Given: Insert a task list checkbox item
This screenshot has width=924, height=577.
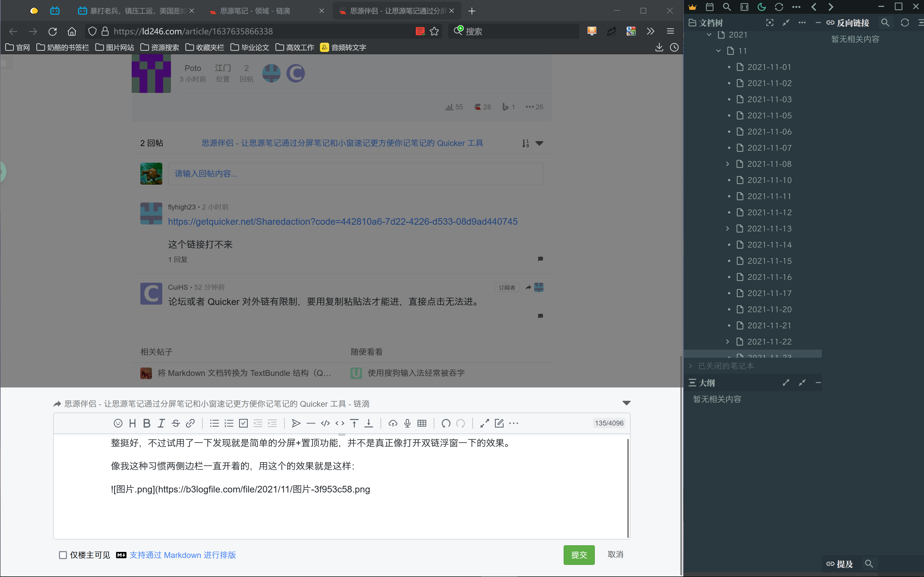Looking at the screenshot, I should pos(243,423).
